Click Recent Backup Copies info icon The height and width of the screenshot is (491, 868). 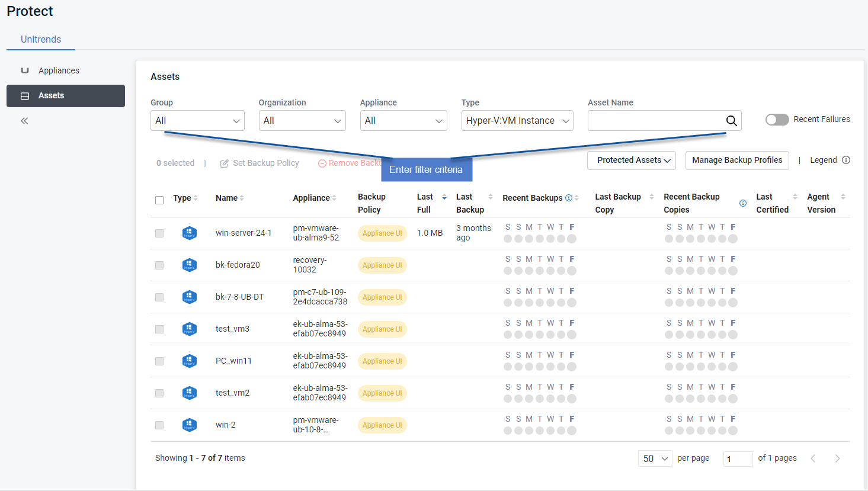pyautogui.click(x=743, y=203)
